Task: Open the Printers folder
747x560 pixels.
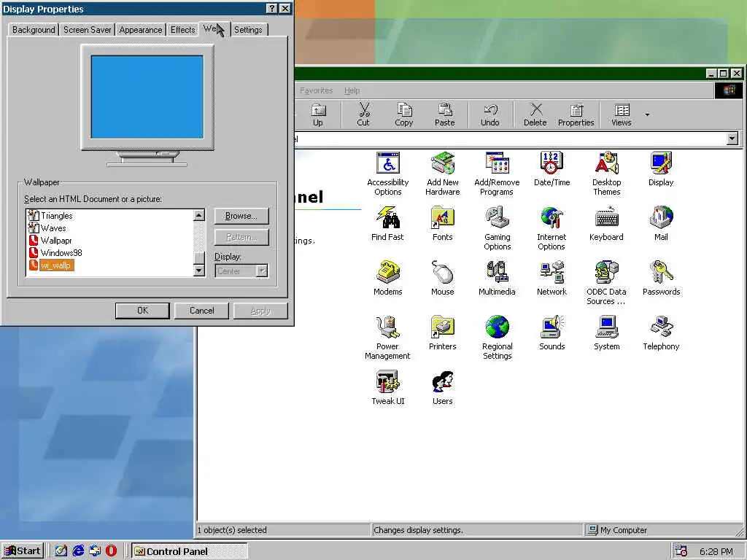Action: [x=443, y=333]
